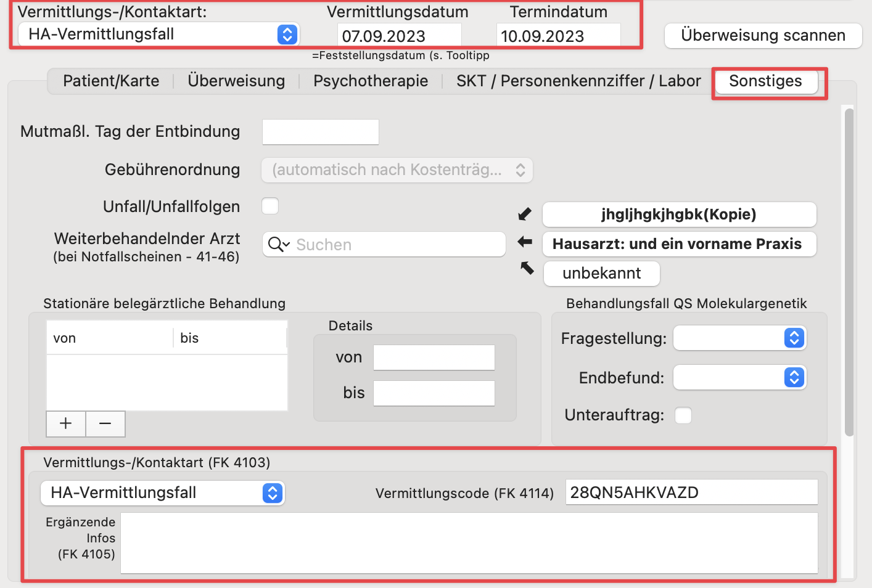Image resolution: width=872 pixels, height=588 pixels.
Task: Click the Vermittlungscode (FK 4114) field
Action: [692, 492]
